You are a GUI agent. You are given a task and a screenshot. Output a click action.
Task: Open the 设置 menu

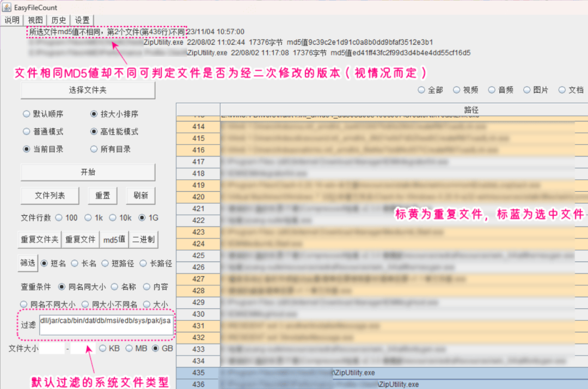pyautogui.click(x=82, y=20)
